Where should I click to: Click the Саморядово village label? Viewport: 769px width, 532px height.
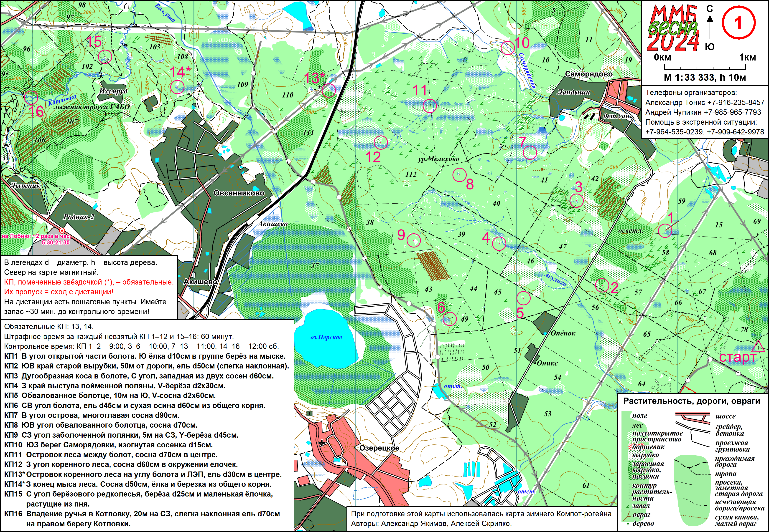[589, 74]
